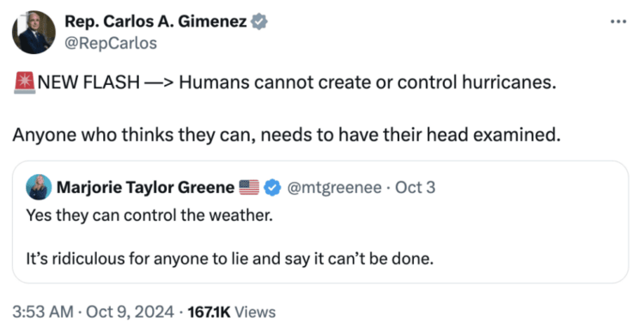Screen dimensions: 644x322
Task: Open the three-dot more options menu
Action: tap(618, 21)
